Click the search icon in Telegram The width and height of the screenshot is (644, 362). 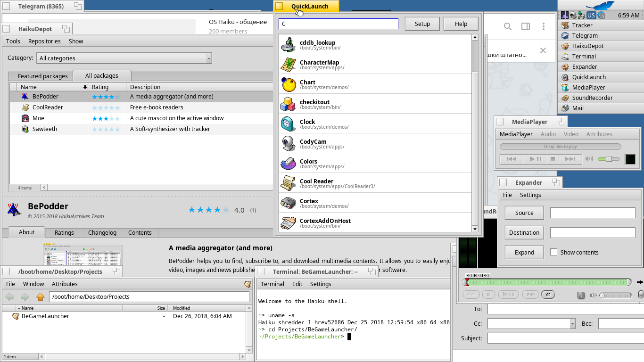pos(508,26)
